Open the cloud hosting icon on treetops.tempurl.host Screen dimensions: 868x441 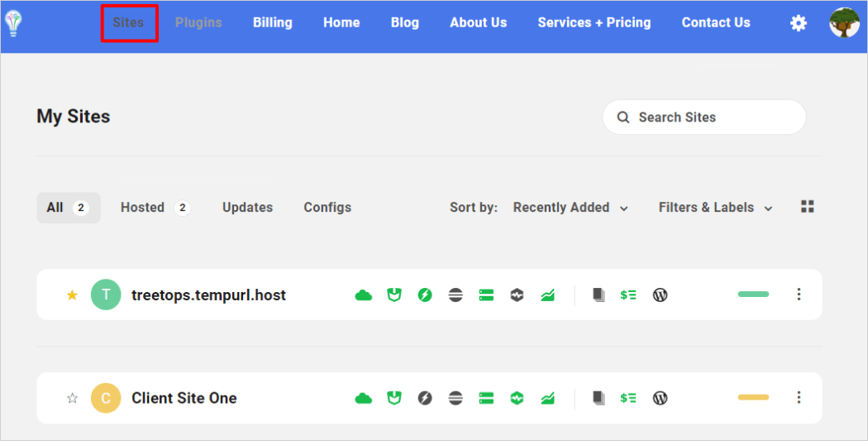(x=363, y=295)
